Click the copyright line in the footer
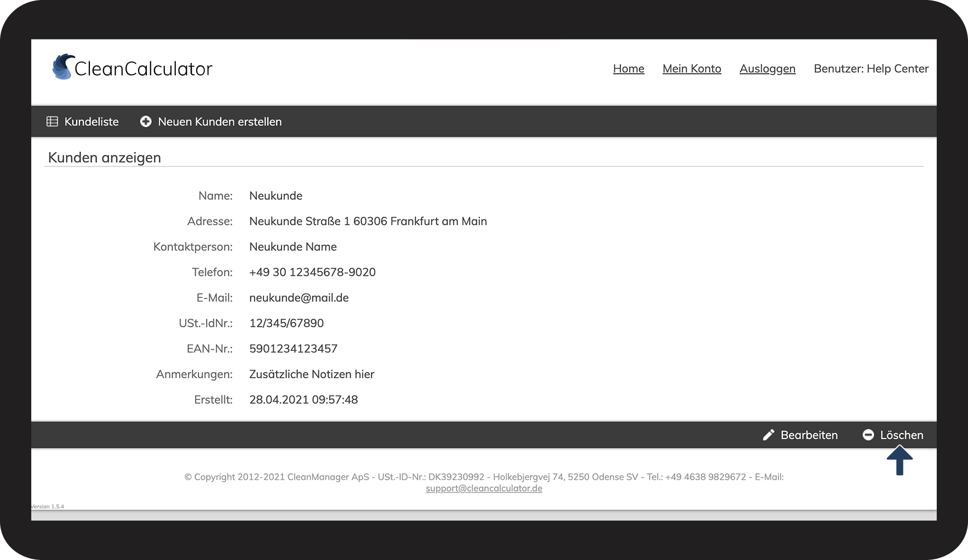Screen dimensions: 968x560 [484, 477]
